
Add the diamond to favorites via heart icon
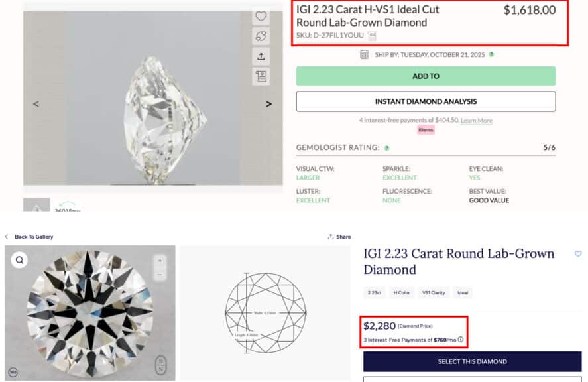pos(261,17)
